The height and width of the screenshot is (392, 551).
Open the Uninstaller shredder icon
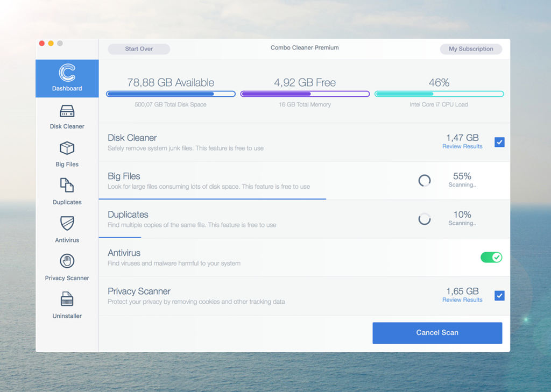[67, 299]
